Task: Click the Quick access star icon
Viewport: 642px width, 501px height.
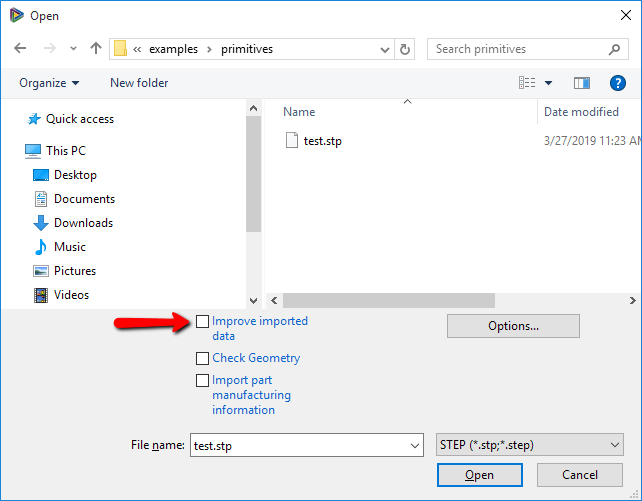Action: (34, 119)
